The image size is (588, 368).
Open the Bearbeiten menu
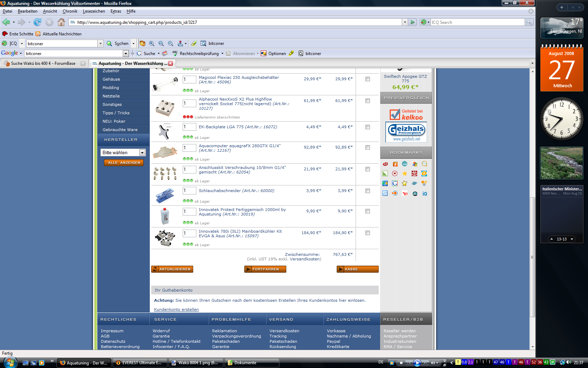coord(27,11)
